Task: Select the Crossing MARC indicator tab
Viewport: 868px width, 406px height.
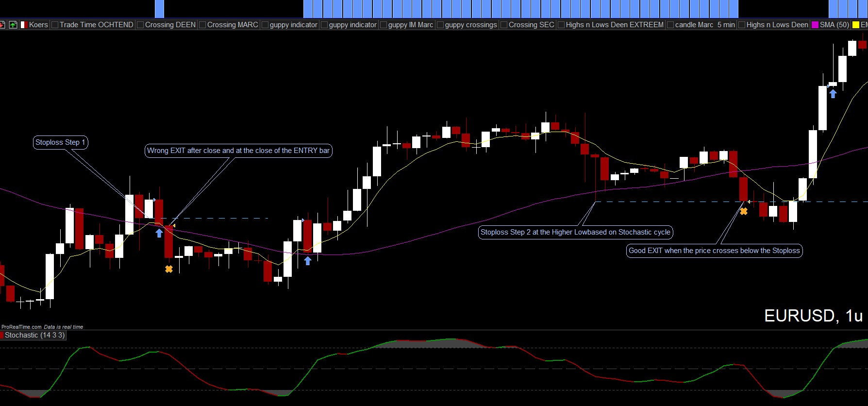Action: [x=233, y=25]
